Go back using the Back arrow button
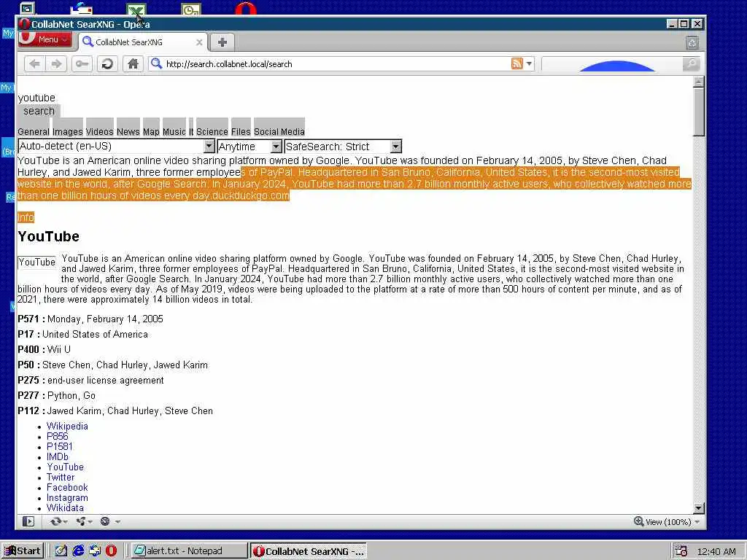Viewport: 747px width, 560px height. tap(34, 64)
